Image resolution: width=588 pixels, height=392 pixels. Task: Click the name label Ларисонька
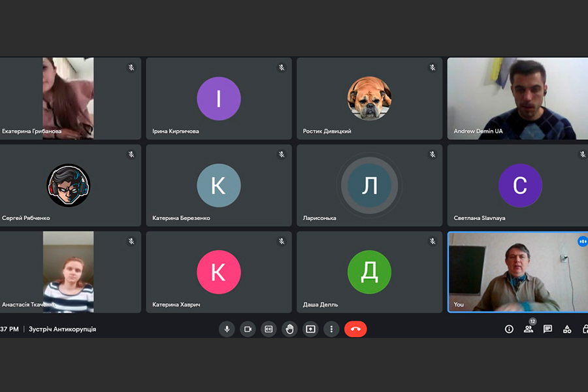[319, 218]
